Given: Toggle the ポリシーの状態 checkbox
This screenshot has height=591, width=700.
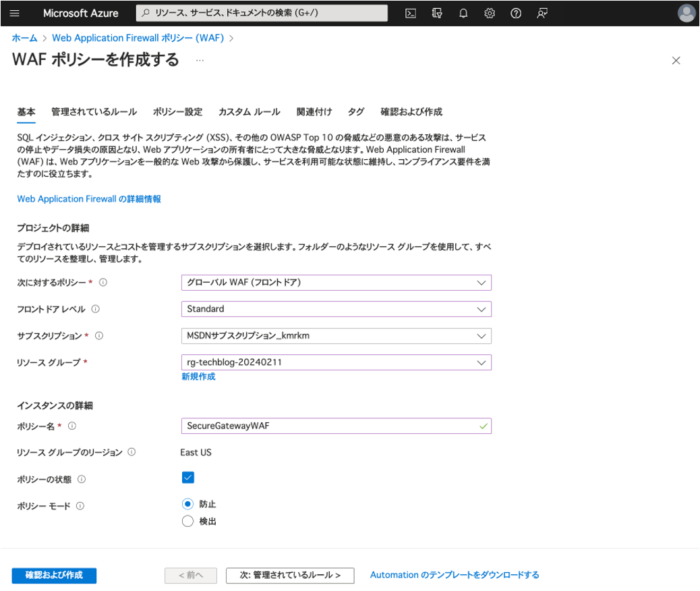Looking at the screenshot, I should [188, 478].
